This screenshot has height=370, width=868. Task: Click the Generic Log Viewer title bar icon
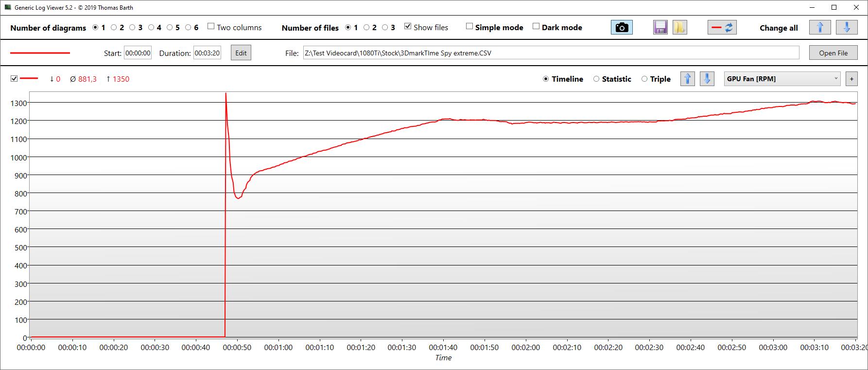(x=8, y=7)
